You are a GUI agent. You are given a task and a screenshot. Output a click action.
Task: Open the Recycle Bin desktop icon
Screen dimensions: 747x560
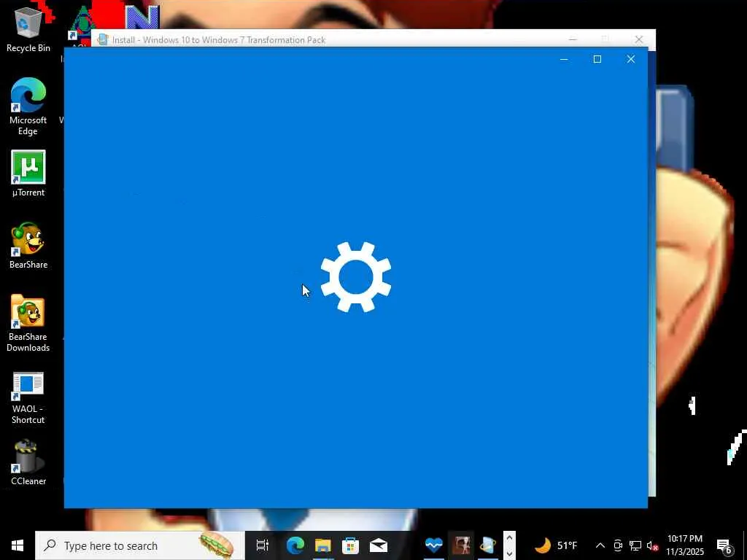[28, 28]
